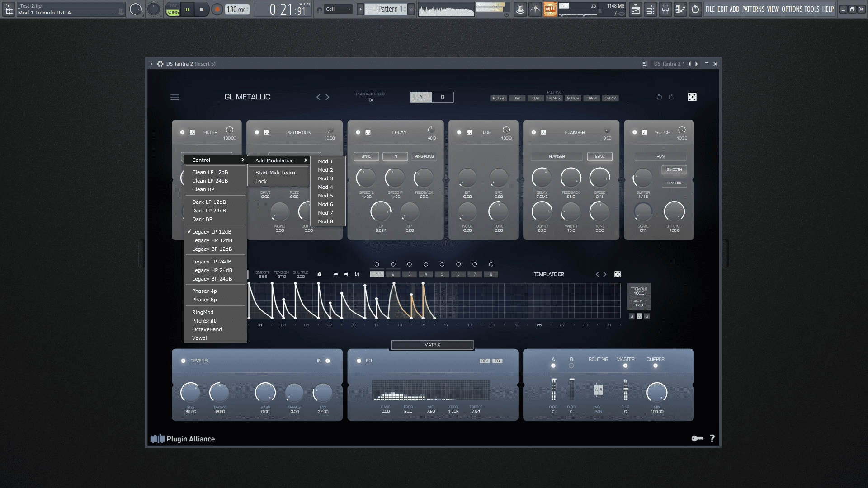Randomize the Flanger module with its dice
Image resolution: width=868 pixels, height=488 pixels.
tap(543, 132)
